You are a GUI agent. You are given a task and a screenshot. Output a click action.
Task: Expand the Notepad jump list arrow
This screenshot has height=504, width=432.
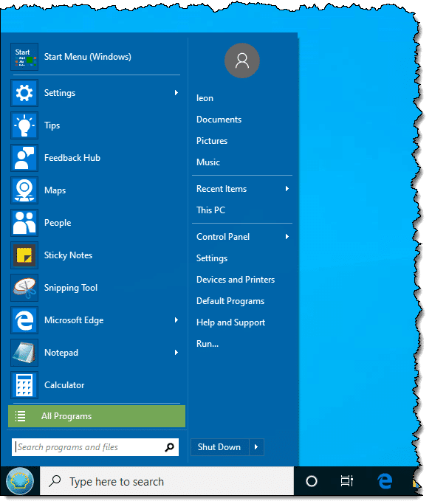click(176, 353)
